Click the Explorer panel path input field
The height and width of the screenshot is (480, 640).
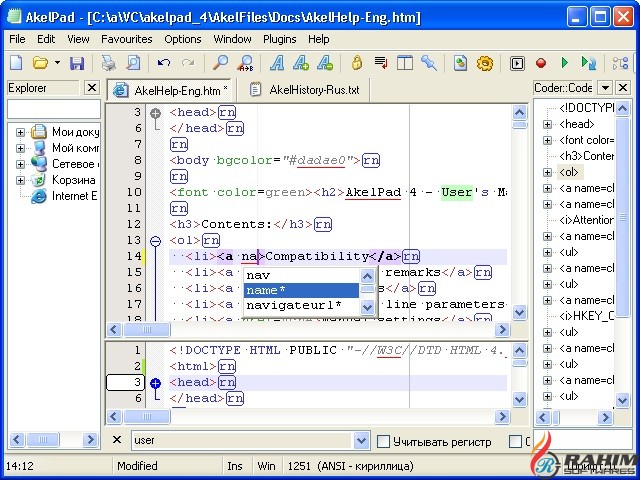[54, 109]
